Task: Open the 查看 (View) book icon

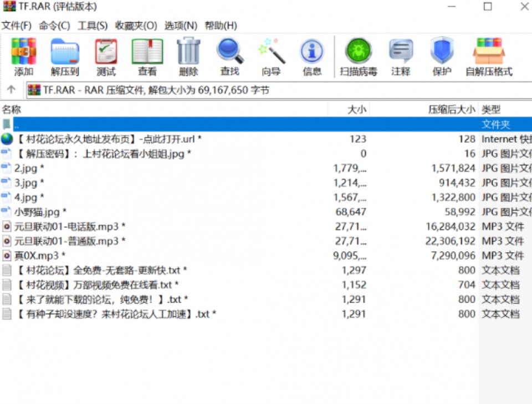Action: pyautogui.click(x=147, y=52)
